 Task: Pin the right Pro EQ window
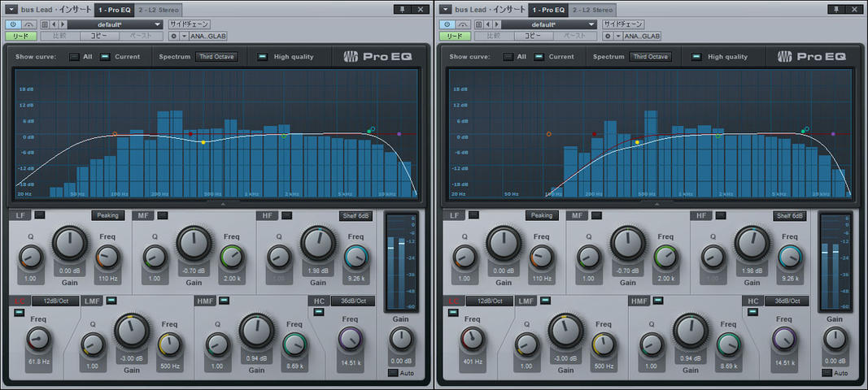click(837, 10)
